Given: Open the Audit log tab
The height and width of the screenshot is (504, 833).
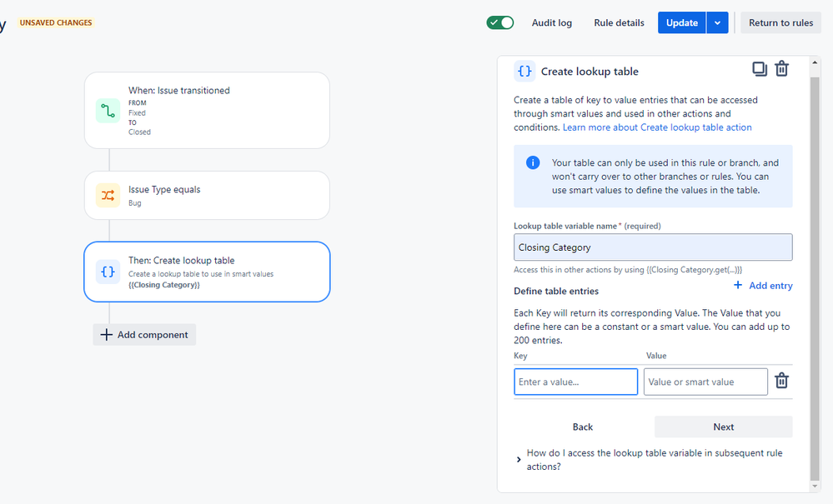Looking at the screenshot, I should click(552, 22).
